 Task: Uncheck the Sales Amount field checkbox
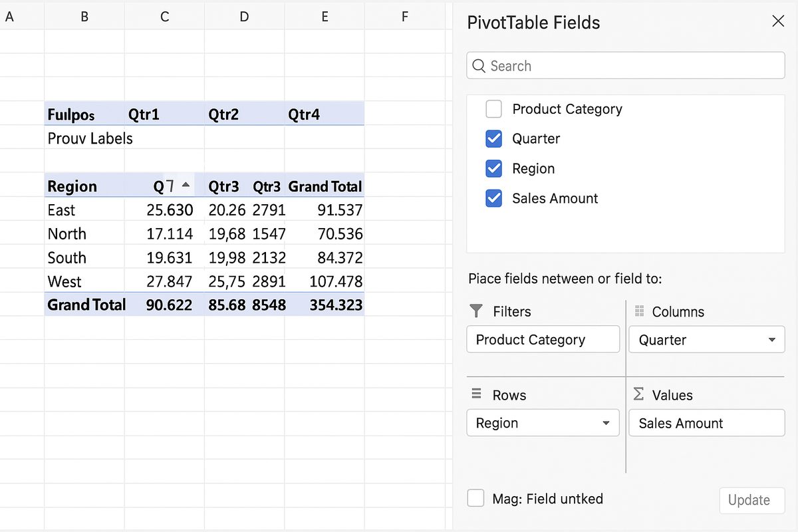pos(494,198)
